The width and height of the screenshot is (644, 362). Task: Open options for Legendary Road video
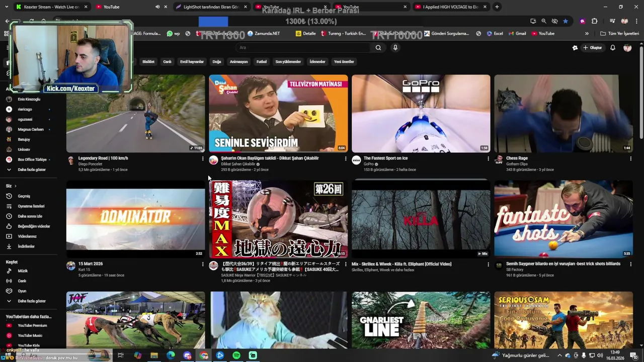(x=203, y=158)
